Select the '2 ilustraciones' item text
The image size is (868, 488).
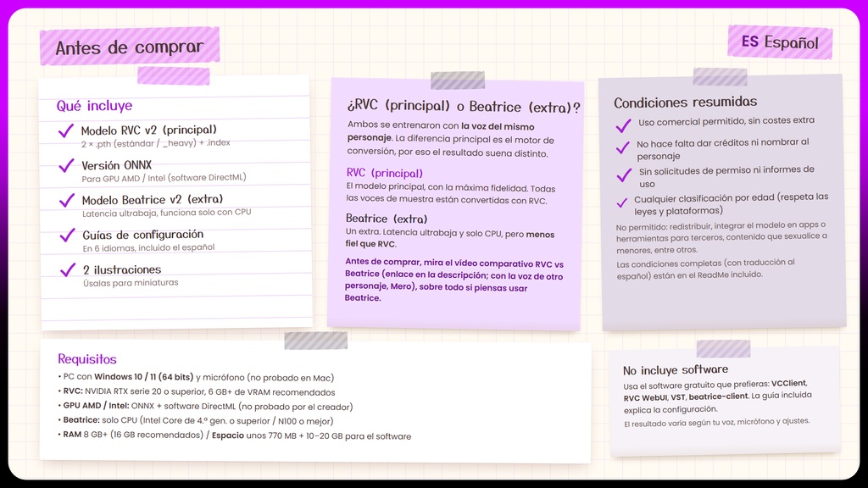pos(122,269)
